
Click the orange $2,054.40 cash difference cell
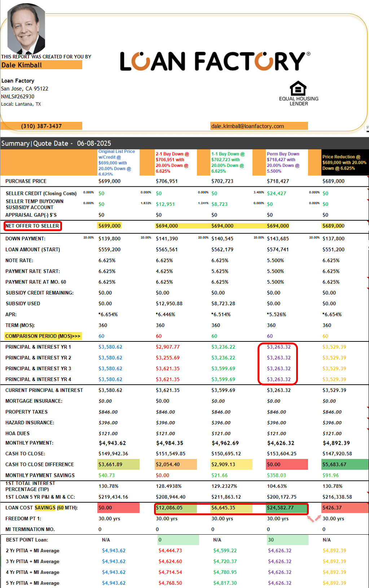(176, 465)
